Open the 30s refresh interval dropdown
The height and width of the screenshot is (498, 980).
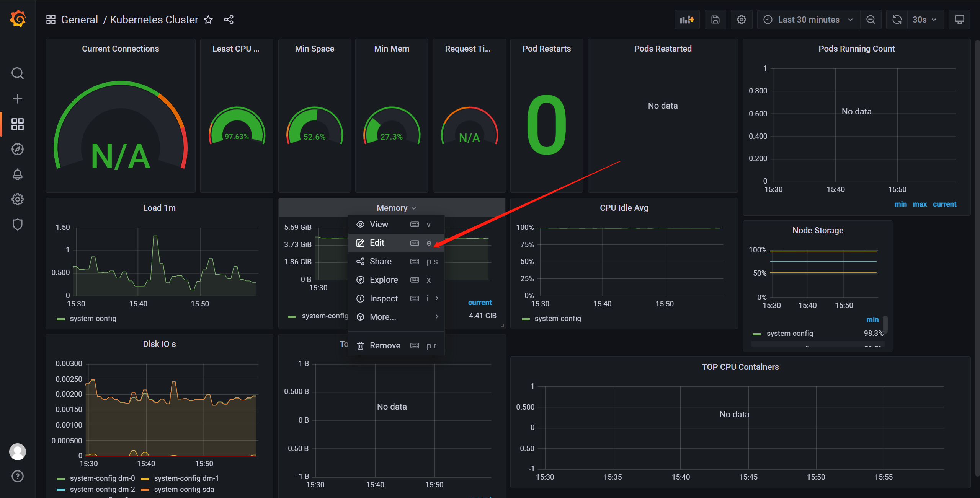925,20
